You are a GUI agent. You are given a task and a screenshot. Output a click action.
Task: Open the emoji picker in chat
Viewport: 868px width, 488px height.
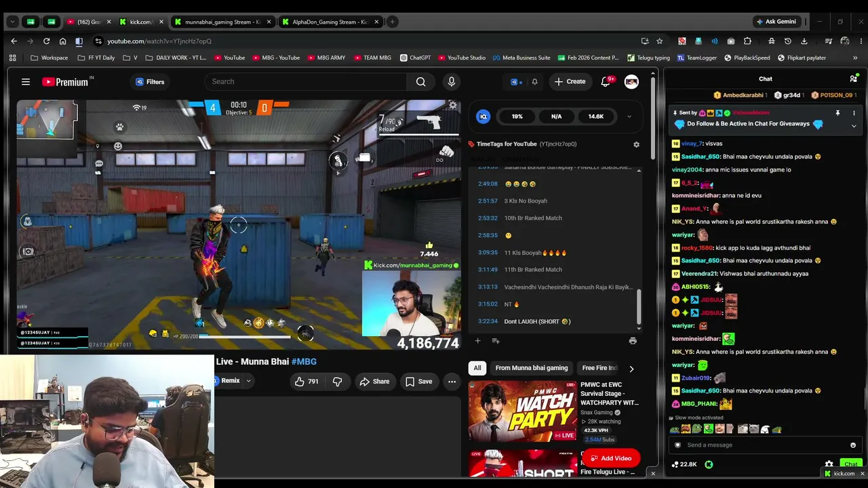point(853,445)
